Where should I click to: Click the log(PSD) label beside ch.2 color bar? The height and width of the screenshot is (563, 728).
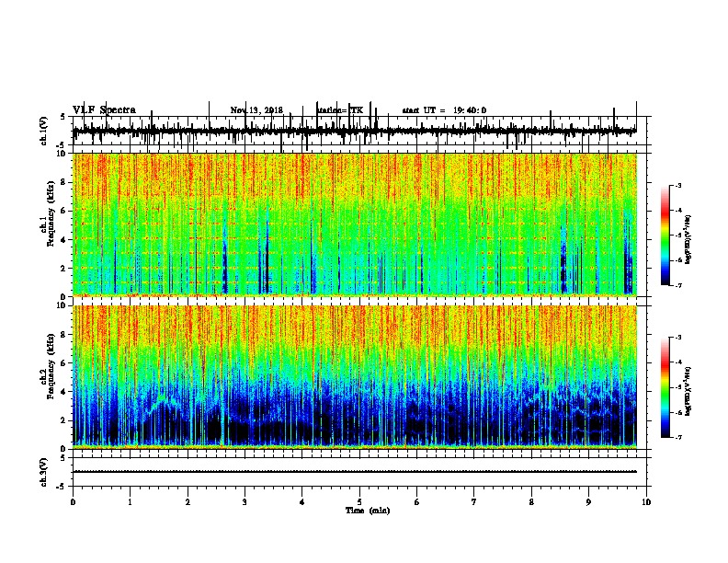tap(688, 391)
